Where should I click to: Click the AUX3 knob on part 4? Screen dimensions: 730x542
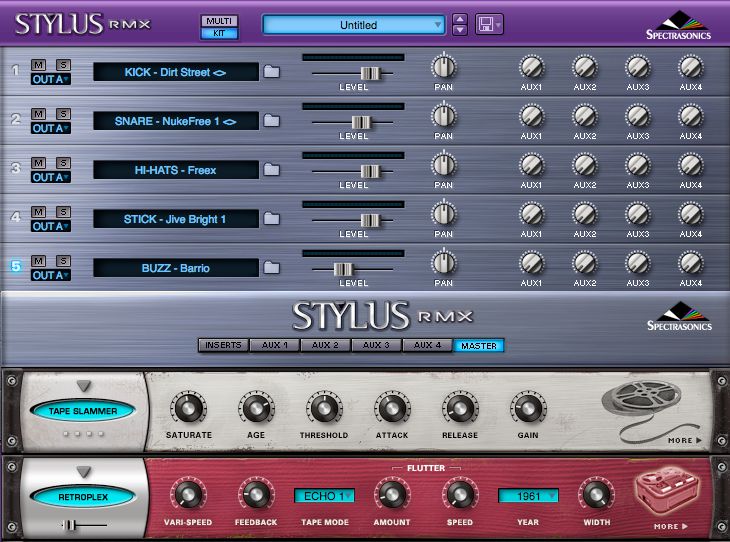[638, 214]
